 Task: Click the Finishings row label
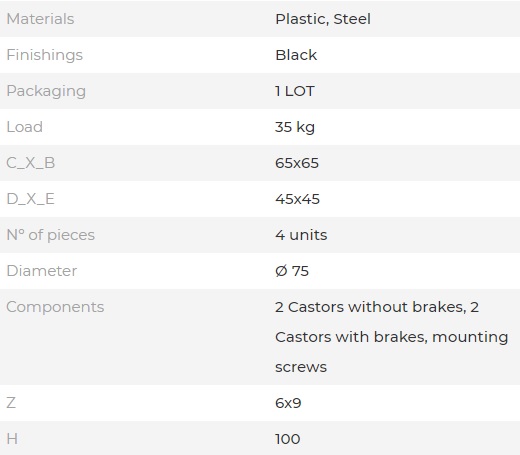(x=44, y=55)
